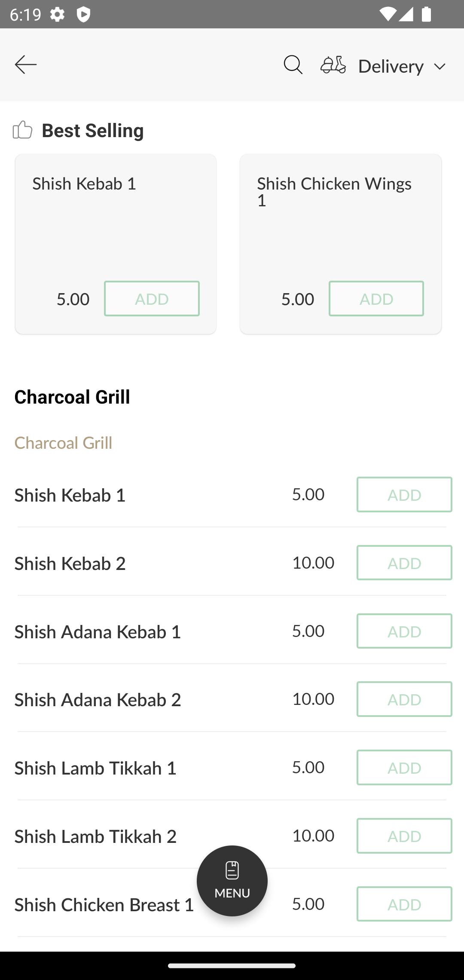Viewport: 464px width, 980px height.
Task: Add Shish Adana Kebab 1 to order
Action: (404, 631)
